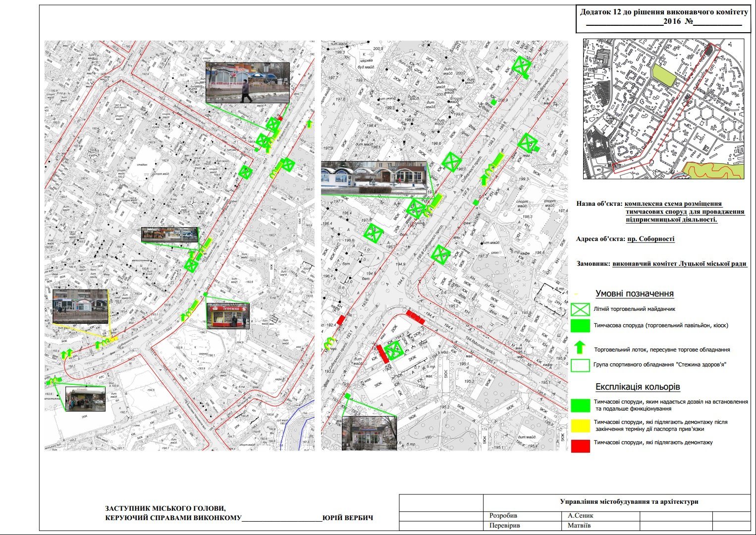This screenshot has width=756, height=535.
Task: Click the Експлікація кольорів heading
Action: (x=637, y=387)
